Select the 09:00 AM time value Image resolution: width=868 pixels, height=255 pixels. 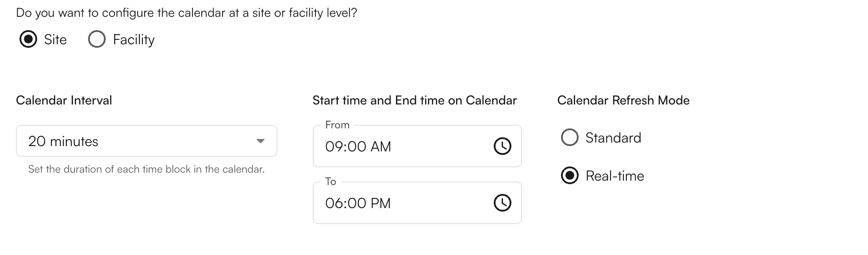[358, 147]
